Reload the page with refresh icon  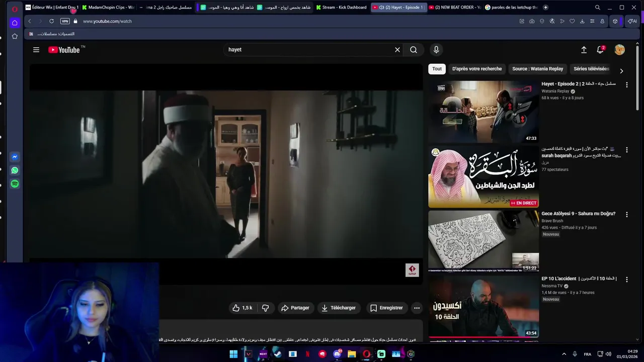[x=51, y=21]
